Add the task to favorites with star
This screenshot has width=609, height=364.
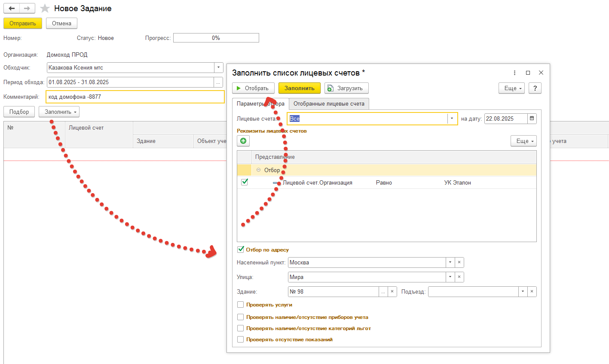pyautogui.click(x=45, y=9)
